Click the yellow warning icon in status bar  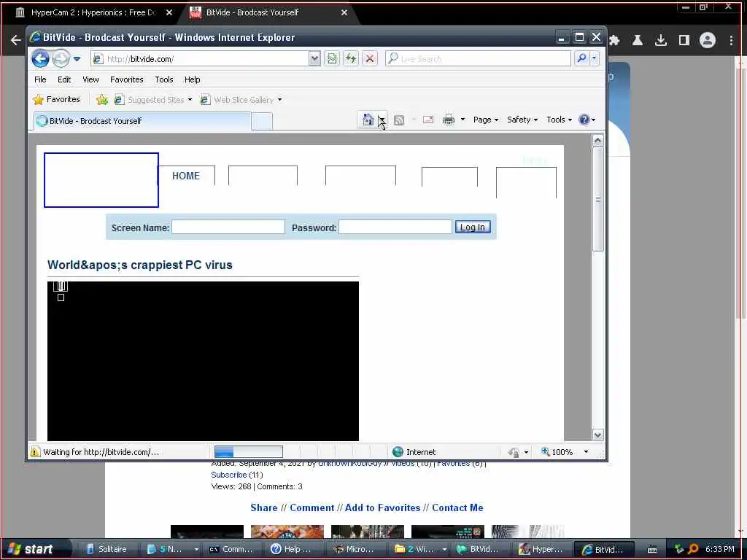35,452
